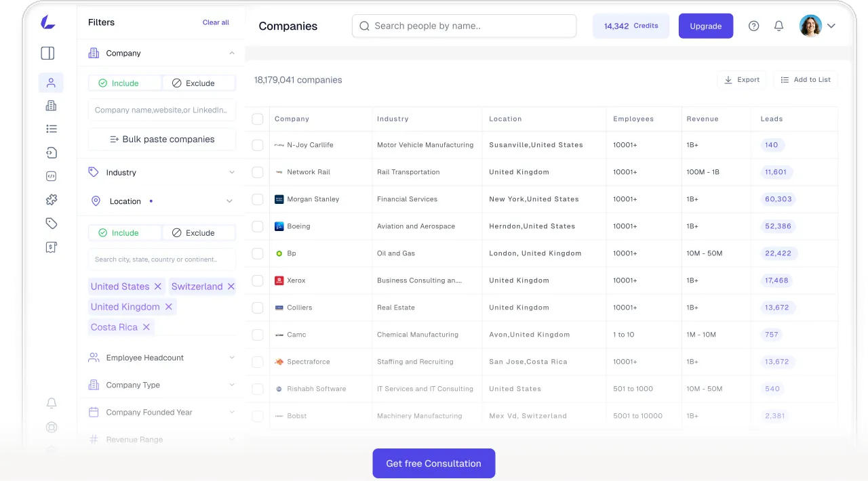Open the profile dropdown chevron
This screenshot has height=481, width=868.
coord(831,26)
